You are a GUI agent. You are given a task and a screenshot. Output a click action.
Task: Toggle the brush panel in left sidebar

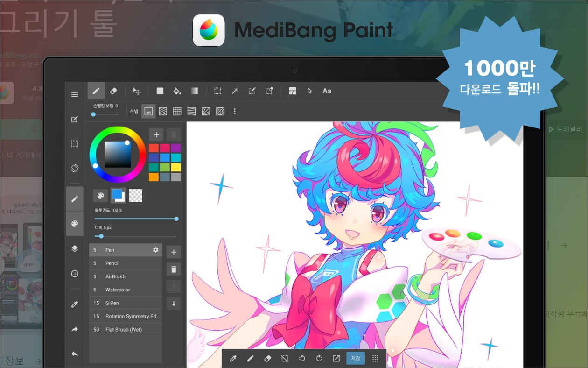tap(75, 199)
